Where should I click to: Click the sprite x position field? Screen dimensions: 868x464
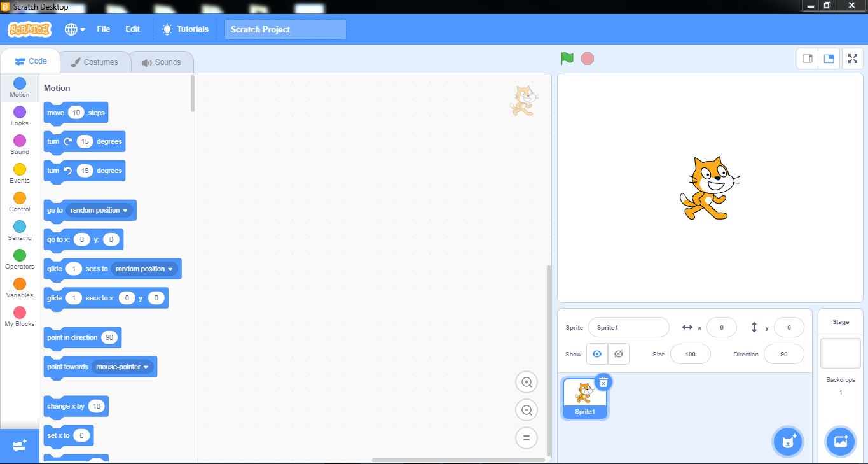coord(722,327)
